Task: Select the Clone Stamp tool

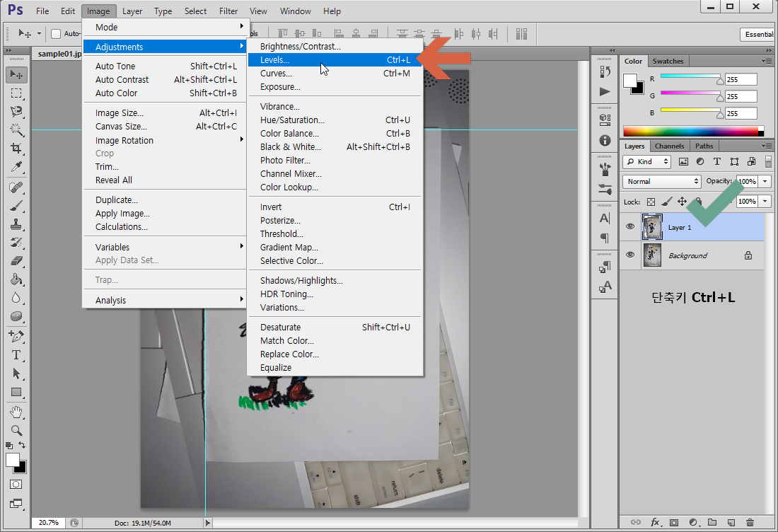Action: [x=16, y=224]
